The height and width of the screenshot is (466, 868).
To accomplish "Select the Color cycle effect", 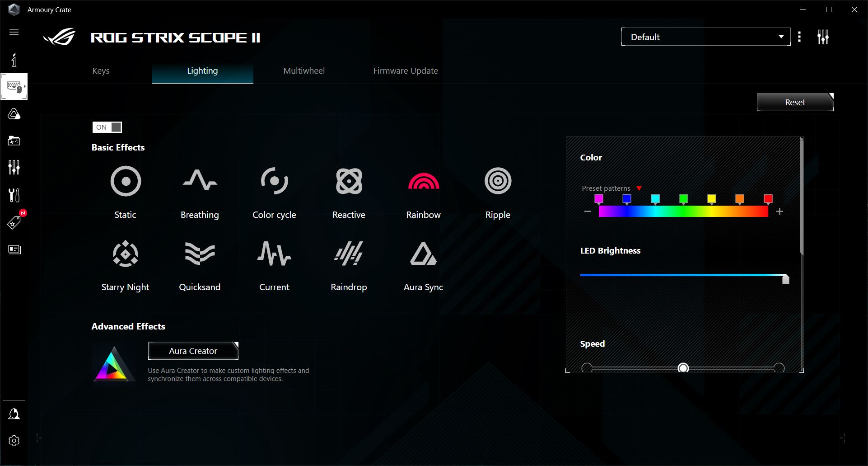I will point(274,181).
